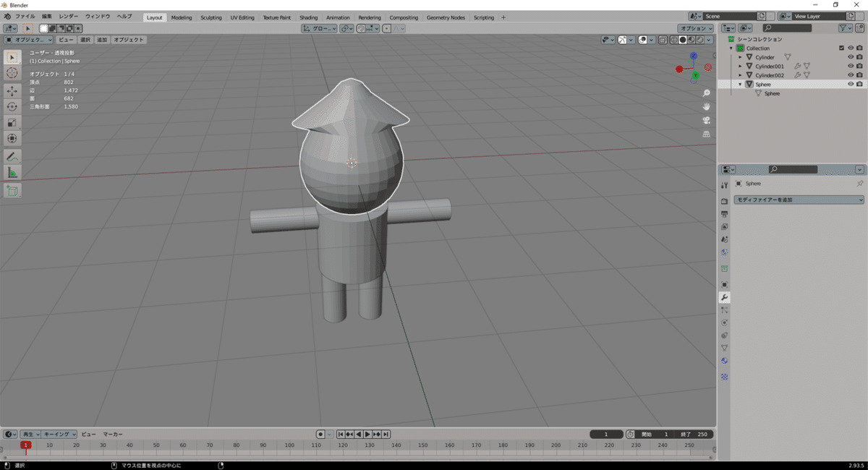This screenshot has width=868, height=470.
Task: Click the new scene copy icon beside Scene
Action: (x=761, y=16)
